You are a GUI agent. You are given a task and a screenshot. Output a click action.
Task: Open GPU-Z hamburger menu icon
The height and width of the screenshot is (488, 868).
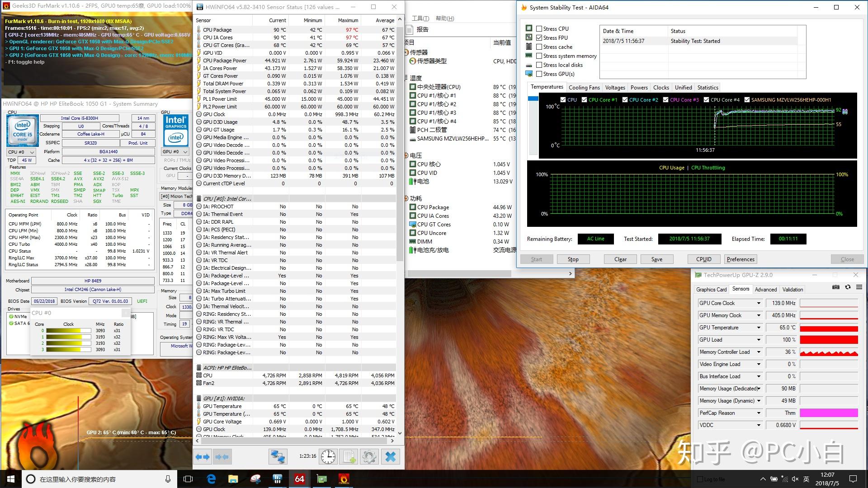coord(859,287)
